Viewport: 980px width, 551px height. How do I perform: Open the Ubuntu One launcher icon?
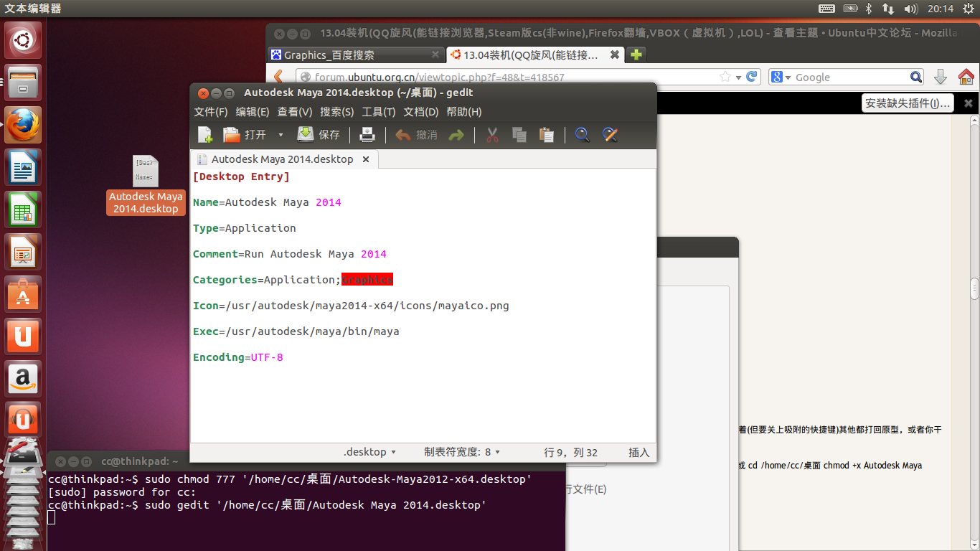tap(24, 336)
